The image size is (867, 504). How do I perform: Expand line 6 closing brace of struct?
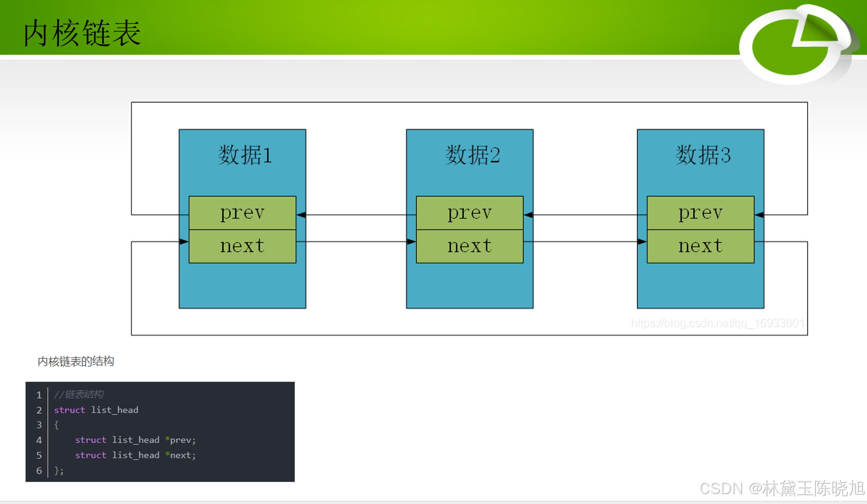click(58, 470)
